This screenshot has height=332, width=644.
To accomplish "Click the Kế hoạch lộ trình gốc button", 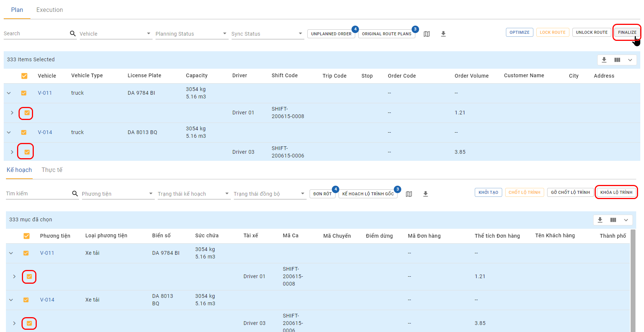I will coord(368,194).
